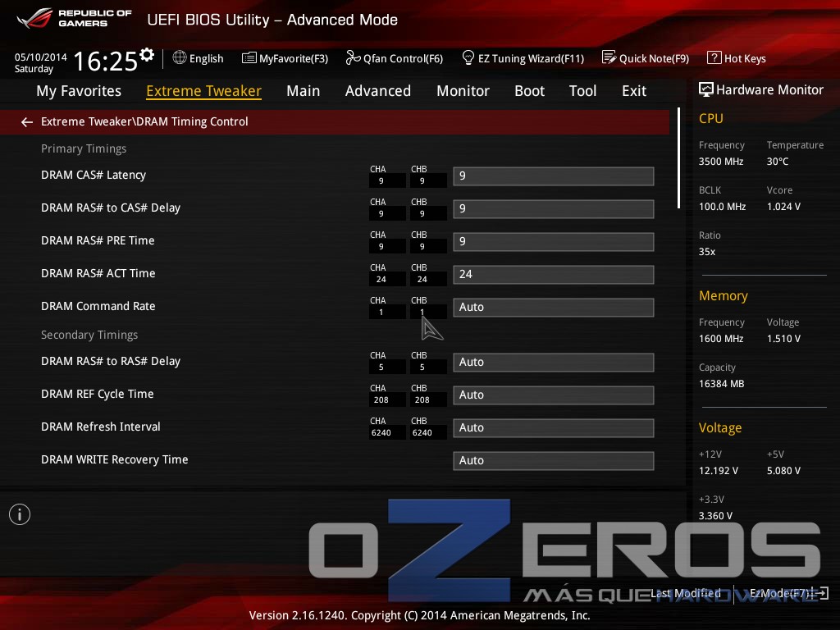This screenshot has width=840, height=630.
Task: Open the Tool tab
Action: [582, 91]
